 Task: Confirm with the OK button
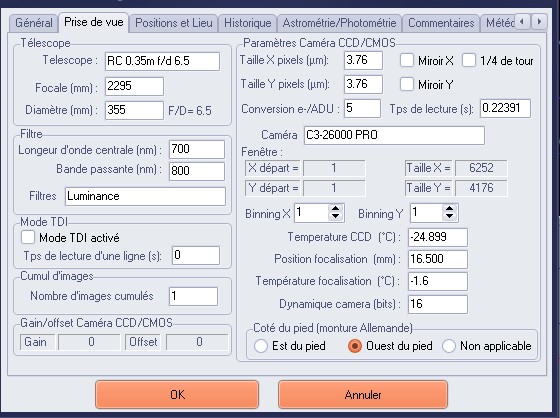coord(177,394)
